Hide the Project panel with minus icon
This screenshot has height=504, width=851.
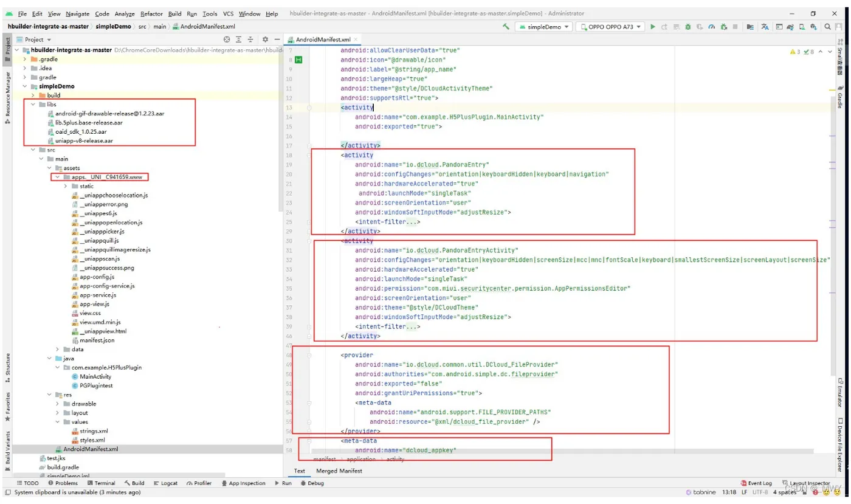[x=277, y=40]
